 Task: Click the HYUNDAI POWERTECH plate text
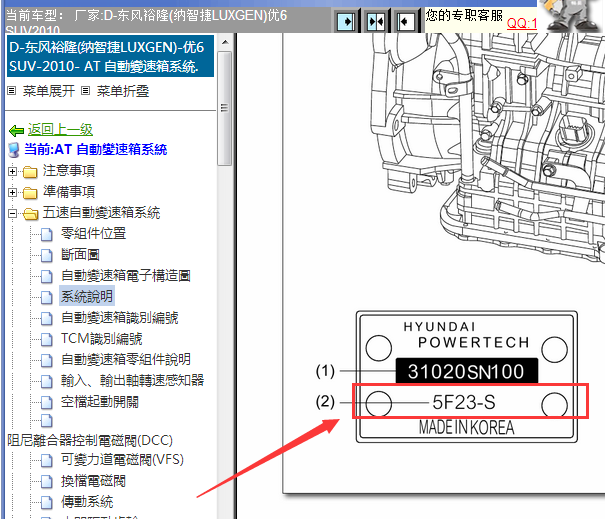[466, 335]
